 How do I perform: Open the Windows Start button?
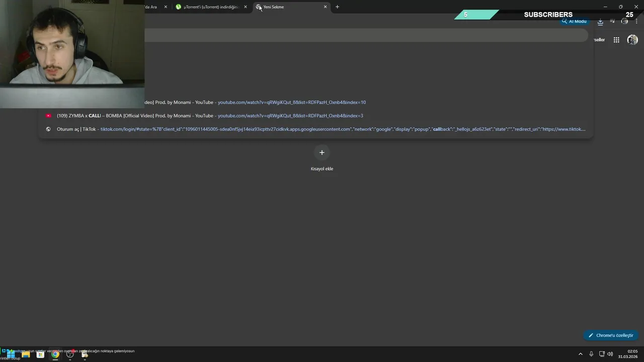coord(11,354)
